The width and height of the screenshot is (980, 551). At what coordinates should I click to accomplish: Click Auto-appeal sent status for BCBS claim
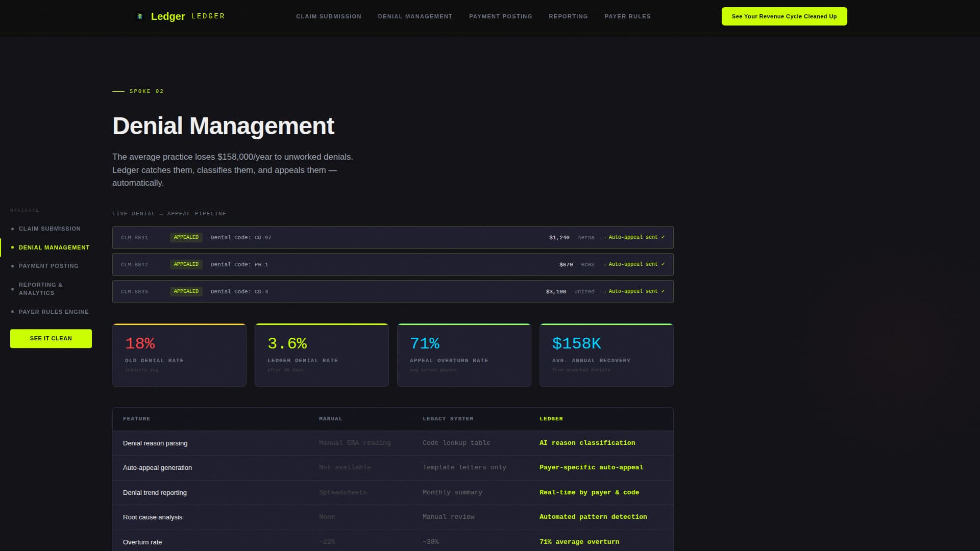(x=634, y=264)
